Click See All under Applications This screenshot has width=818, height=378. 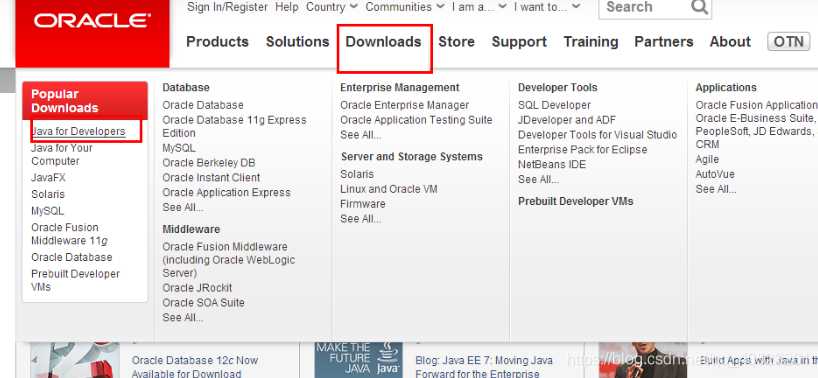tap(716, 189)
